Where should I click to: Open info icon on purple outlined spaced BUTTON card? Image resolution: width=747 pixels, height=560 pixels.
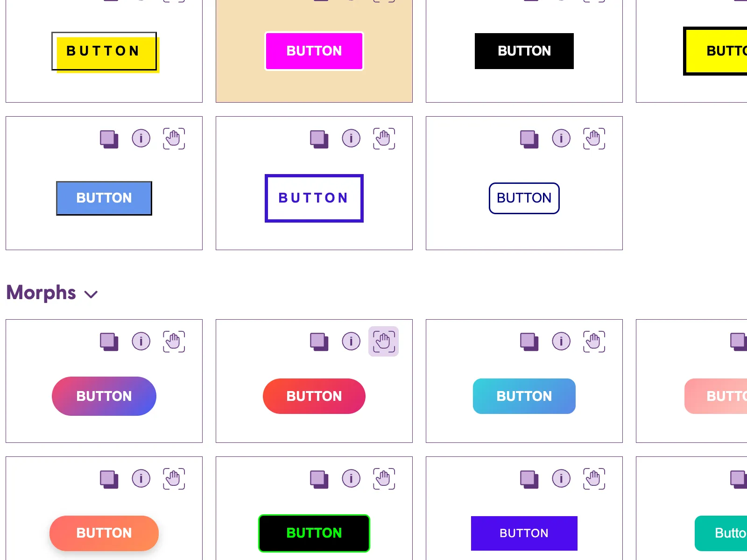coord(351,138)
